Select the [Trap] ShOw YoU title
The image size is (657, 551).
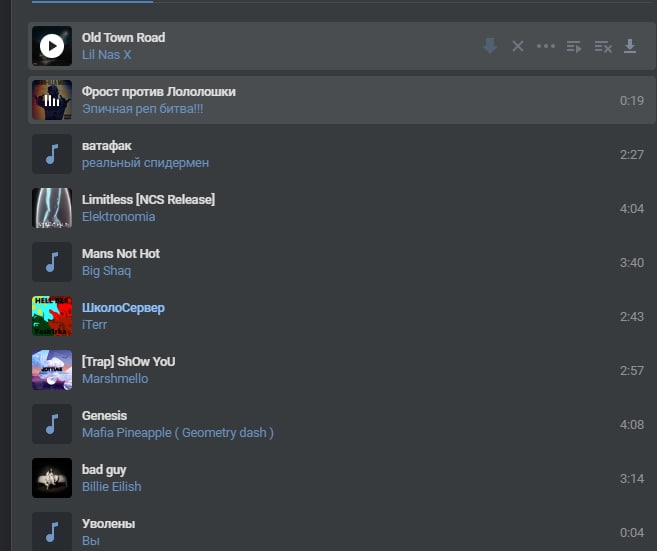129,362
